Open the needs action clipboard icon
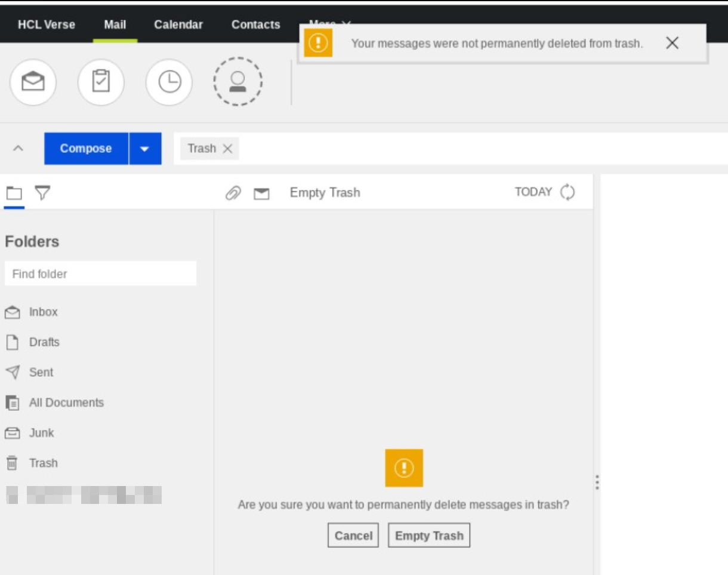728x575 pixels. coord(101,82)
